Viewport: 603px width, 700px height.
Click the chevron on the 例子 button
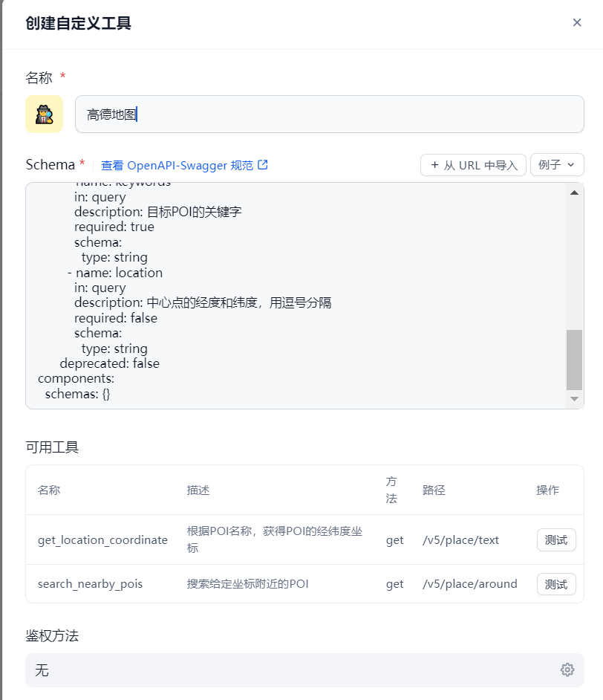(570, 165)
